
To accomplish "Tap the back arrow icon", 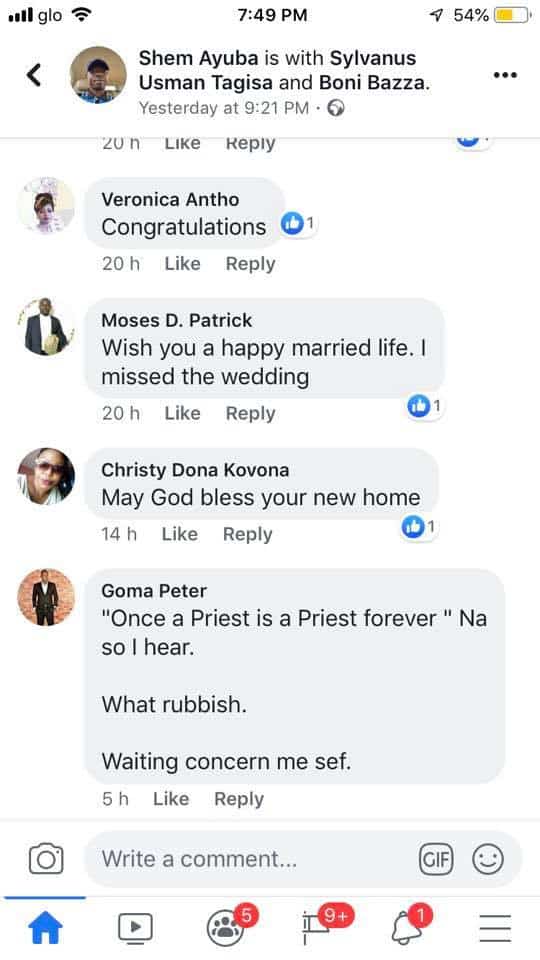I will 34,75.
